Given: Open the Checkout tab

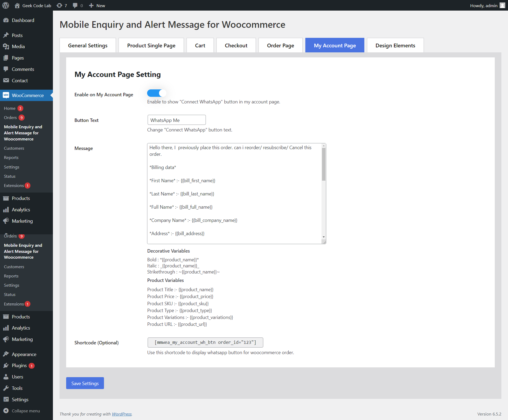Looking at the screenshot, I should (x=236, y=45).
